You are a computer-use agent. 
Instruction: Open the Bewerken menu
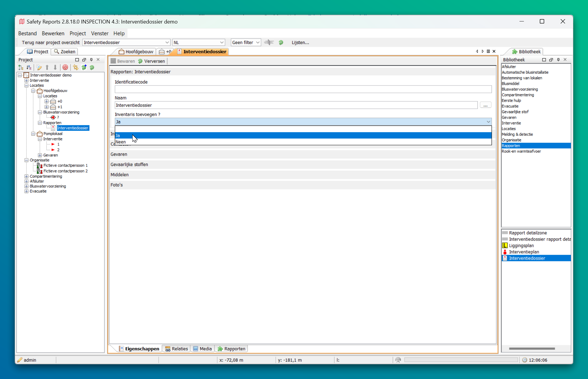click(x=53, y=33)
